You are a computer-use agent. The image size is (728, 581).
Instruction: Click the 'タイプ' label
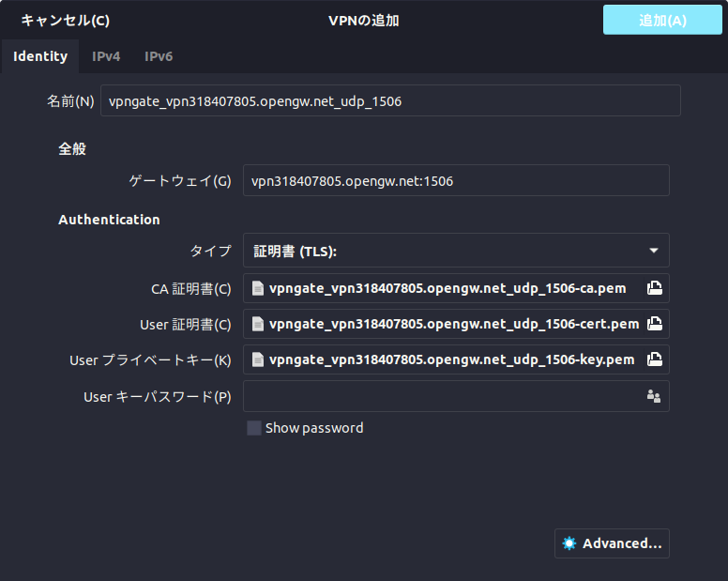(210, 252)
